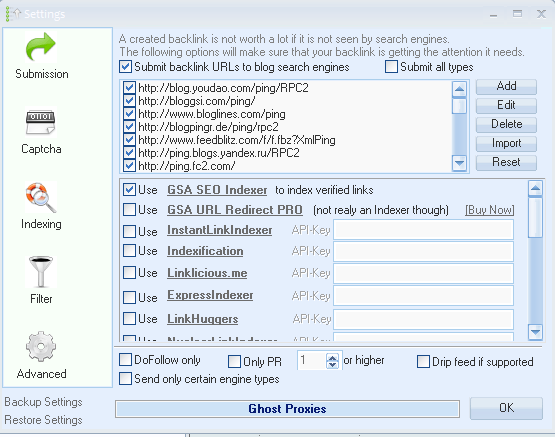Open the Submission settings section
This screenshot has width=555, height=437.
[41, 56]
